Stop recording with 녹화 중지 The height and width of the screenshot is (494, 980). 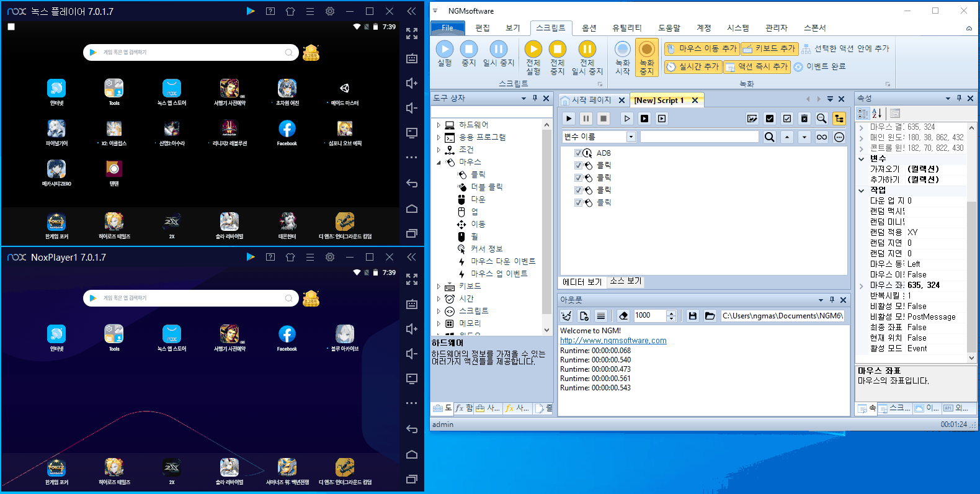coord(647,58)
